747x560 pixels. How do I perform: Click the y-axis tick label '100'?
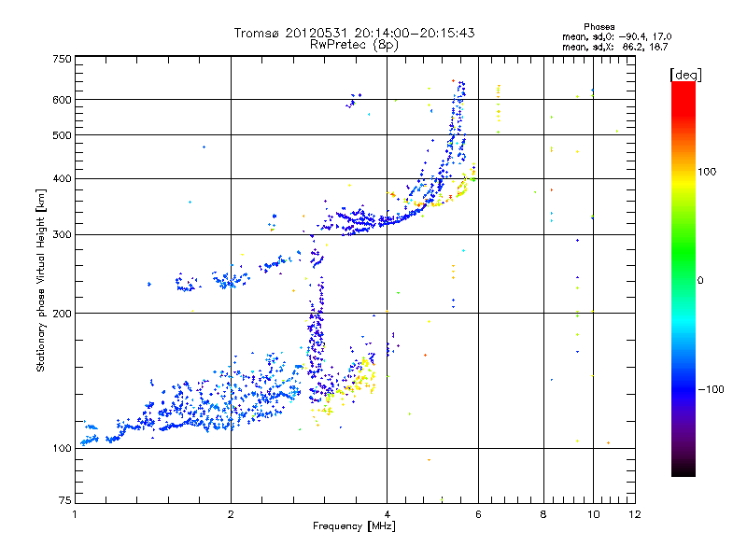click(x=62, y=448)
